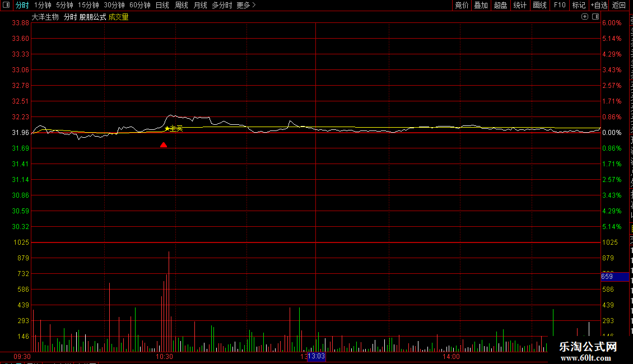
Task: Click the 标记 mark button
Action: click(579, 5)
